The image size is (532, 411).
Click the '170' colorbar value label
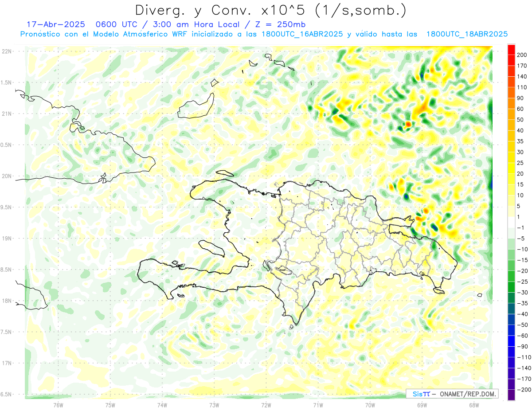tap(522, 66)
